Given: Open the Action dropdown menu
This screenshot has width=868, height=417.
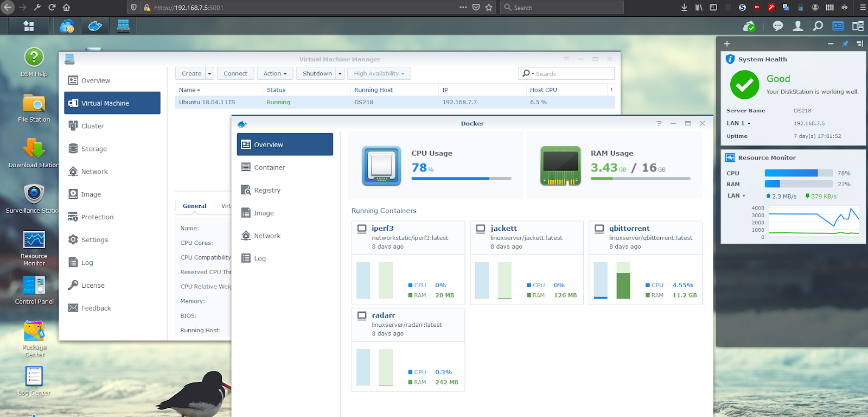Looking at the screenshot, I should (275, 74).
